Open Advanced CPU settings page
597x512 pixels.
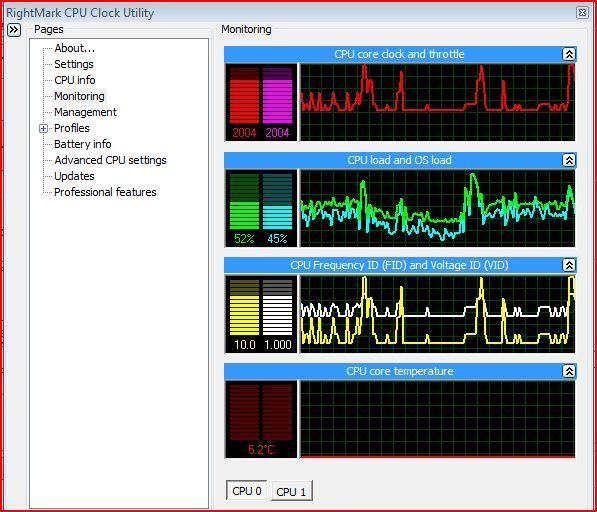pos(110,160)
